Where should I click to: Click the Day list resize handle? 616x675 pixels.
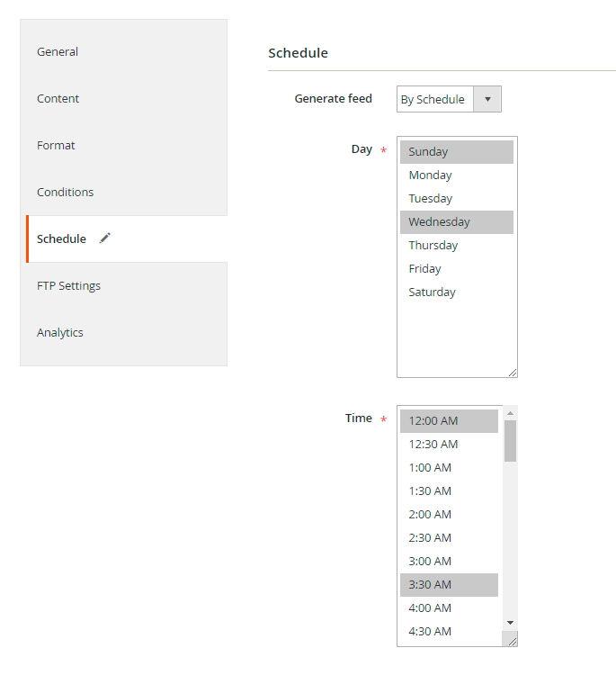point(512,372)
